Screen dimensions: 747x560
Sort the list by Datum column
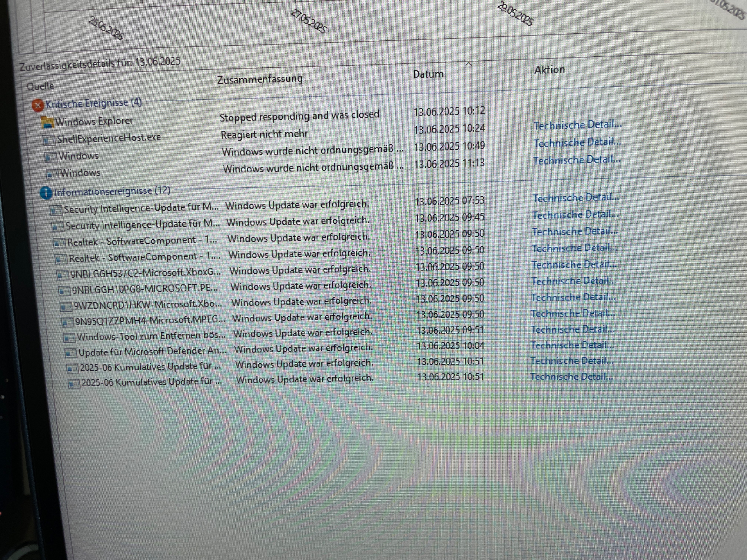click(428, 74)
